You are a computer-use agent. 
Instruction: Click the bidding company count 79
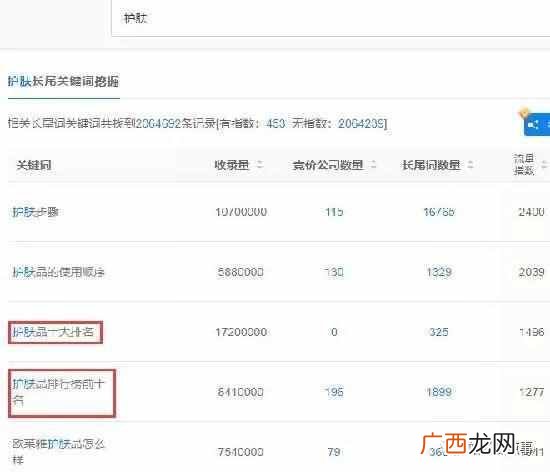(x=334, y=452)
